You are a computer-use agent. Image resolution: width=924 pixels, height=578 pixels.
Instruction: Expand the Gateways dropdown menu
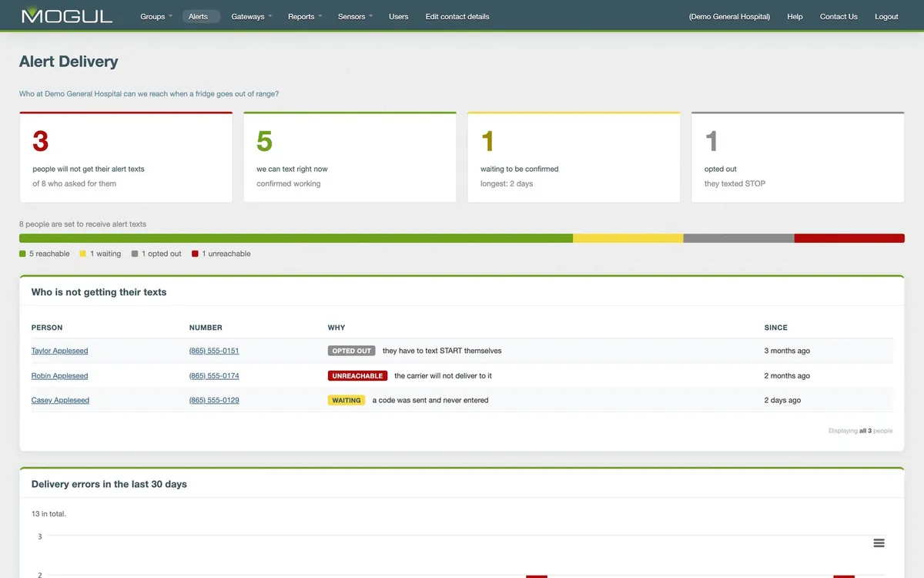pos(252,16)
